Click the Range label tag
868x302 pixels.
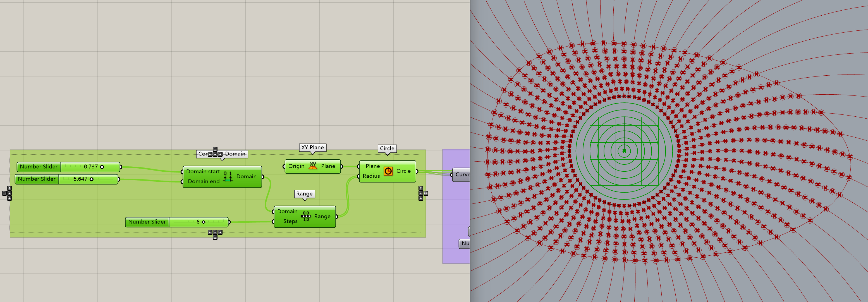[304, 194]
